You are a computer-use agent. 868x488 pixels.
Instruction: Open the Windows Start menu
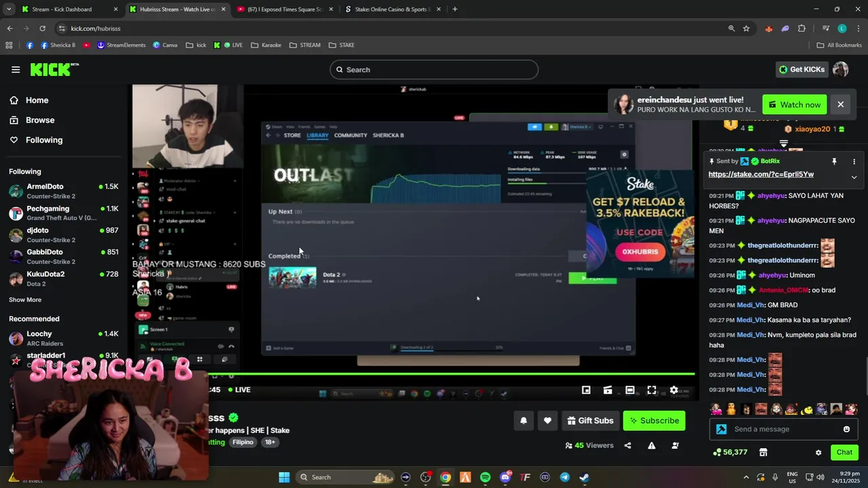pyautogui.click(x=284, y=477)
